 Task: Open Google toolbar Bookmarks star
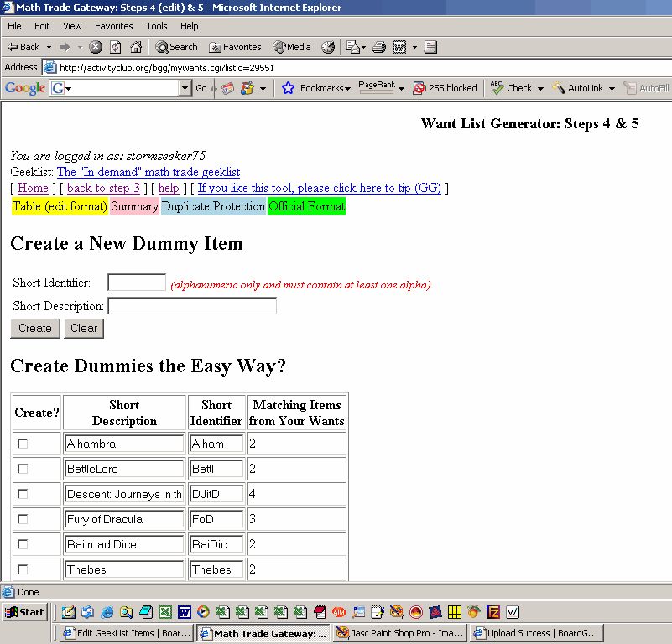289,88
